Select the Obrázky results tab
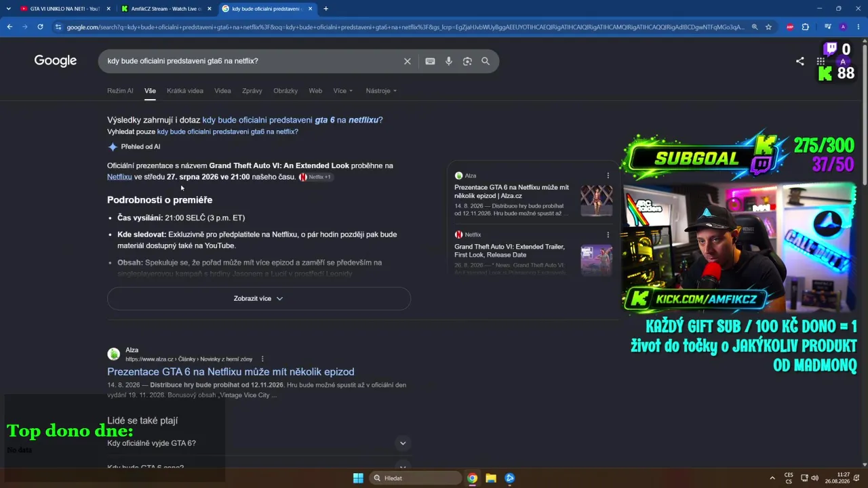Image resolution: width=868 pixels, height=488 pixels. coord(285,91)
